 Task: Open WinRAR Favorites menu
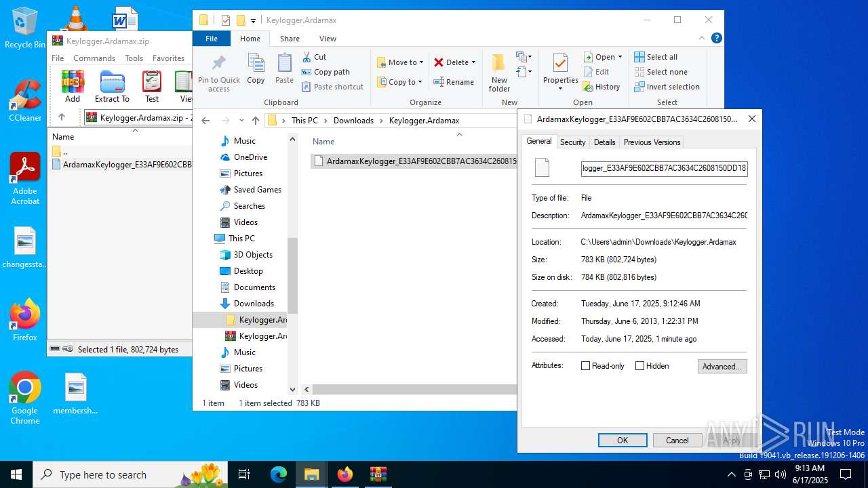[x=168, y=58]
